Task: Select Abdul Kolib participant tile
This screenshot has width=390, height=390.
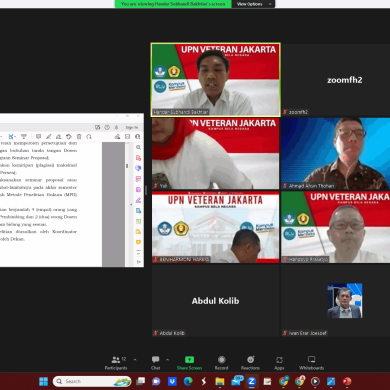Action: 215,300
